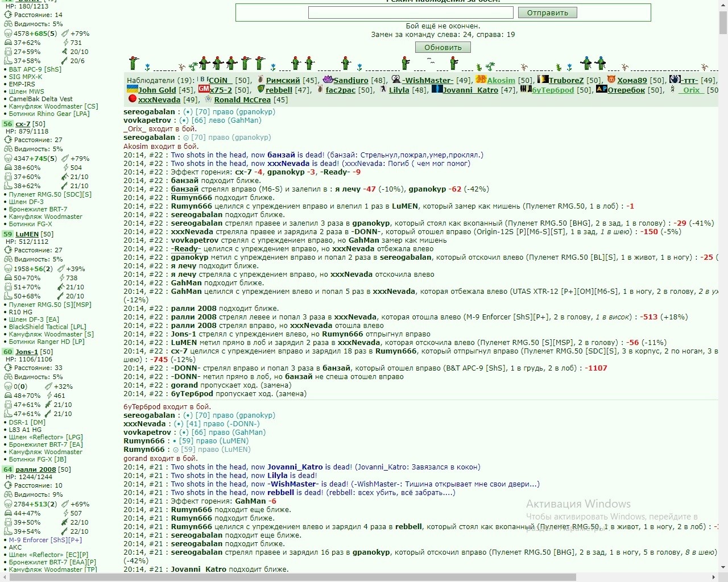
Task: Click the red circle icon beside xxxNevada
Action: pos(133,99)
